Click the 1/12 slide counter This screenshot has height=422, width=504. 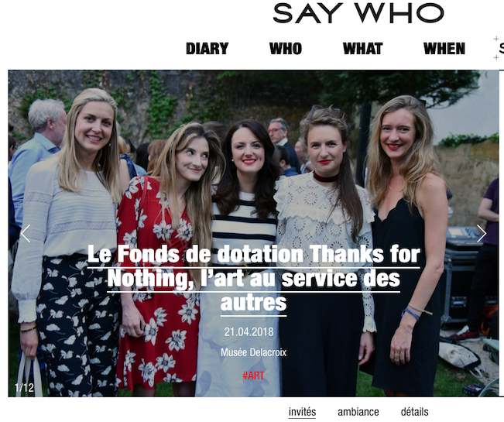[x=24, y=388]
